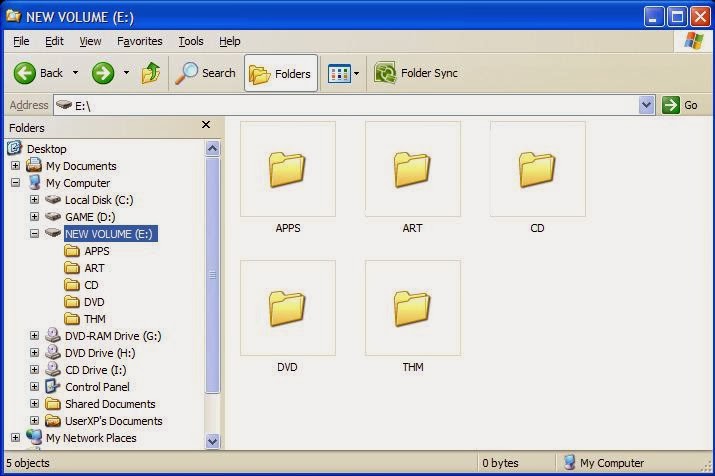Toggle the Folders pane button
715x476 pixels.
click(281, 73)
